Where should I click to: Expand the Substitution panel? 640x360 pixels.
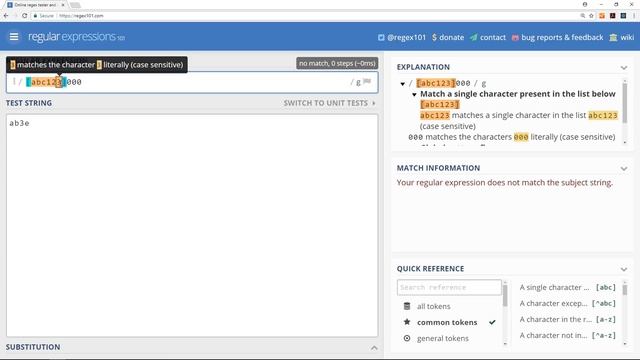click(x=374, y=347)
